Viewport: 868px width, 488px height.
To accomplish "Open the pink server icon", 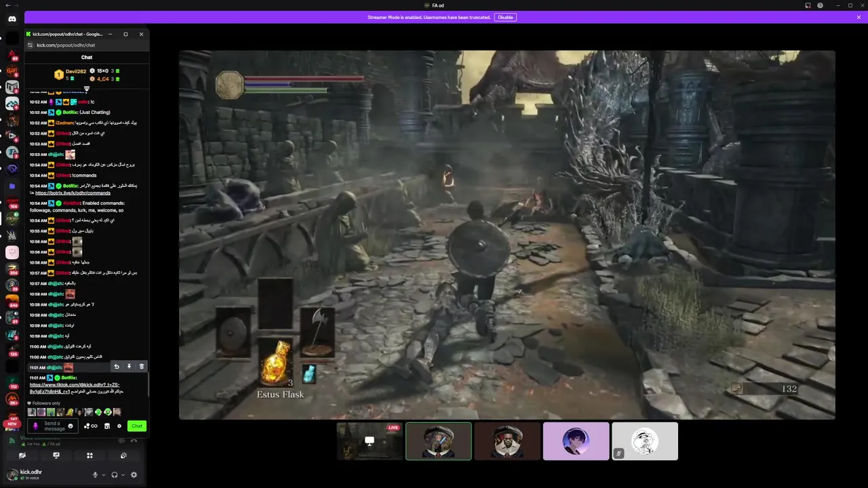I will click(x=12, y=252).
